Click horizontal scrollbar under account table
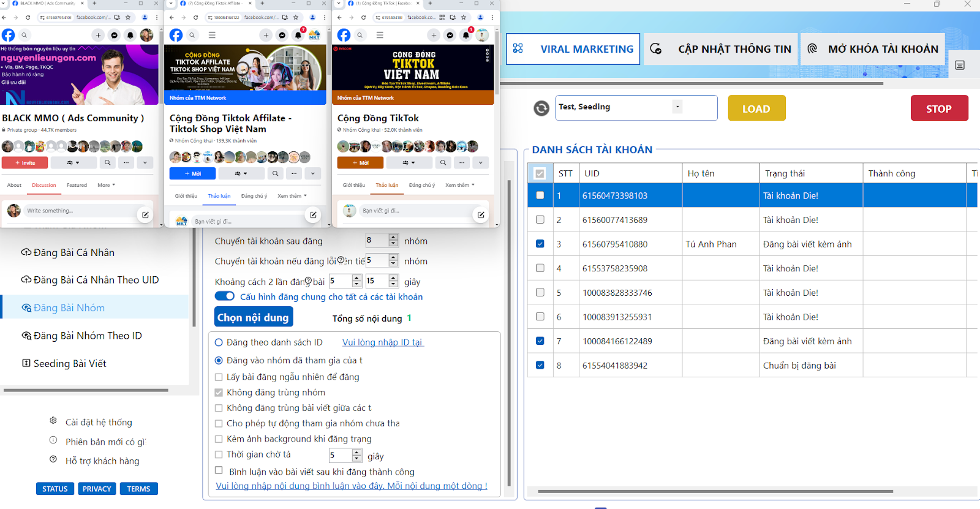Screen dimensions: 980x509 [715, 491]
